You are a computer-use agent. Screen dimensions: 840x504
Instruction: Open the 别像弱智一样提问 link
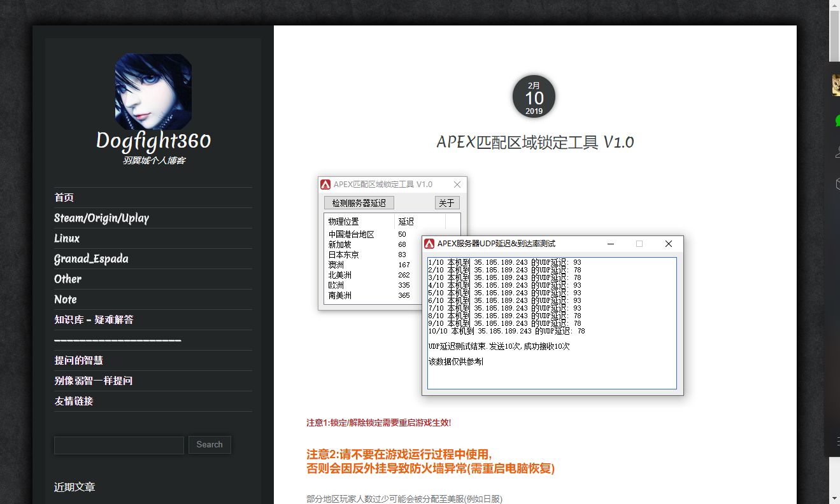coord(93,381)
